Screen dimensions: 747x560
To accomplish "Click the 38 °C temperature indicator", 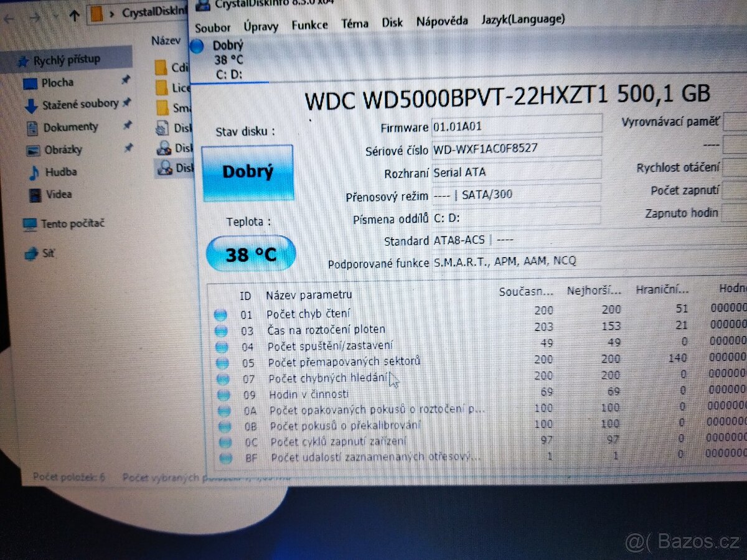I will pos(251,253).
